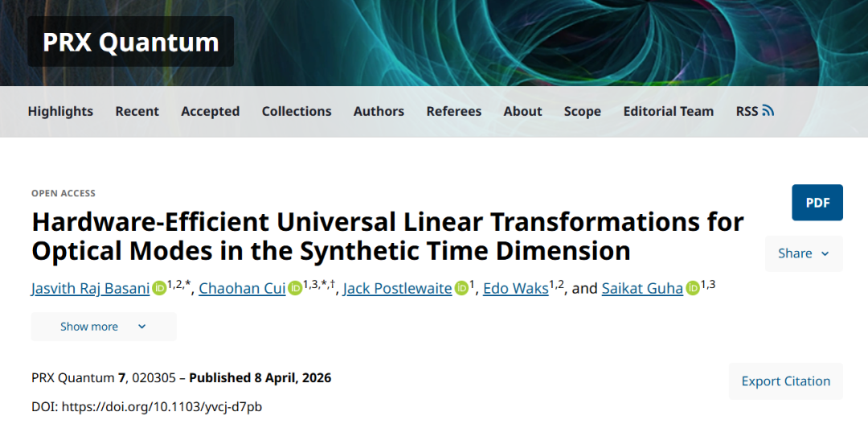This screenshot has width=868, height=428.
Task: Expand the Share dropdown
Action: (804, 253)
